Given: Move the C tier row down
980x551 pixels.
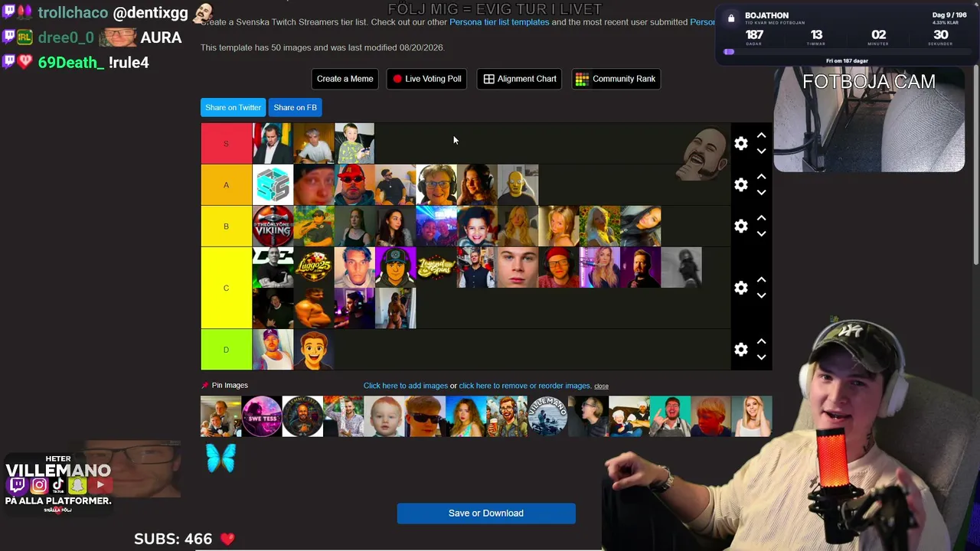Looking at the screenshot, I should 761,295.
